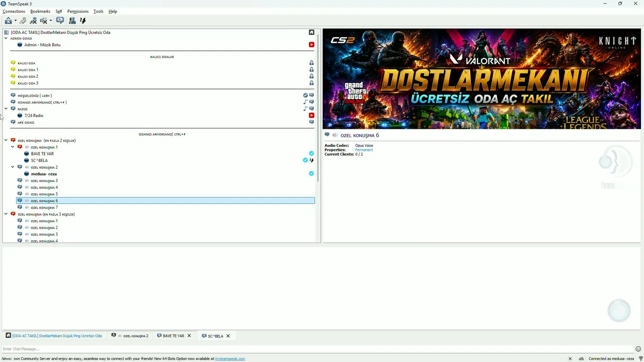Viewport: 644px width, 362px height.
Task: Click the checkmark icon on HOŞGELDİNİZ row
Action: pos(305,95)
